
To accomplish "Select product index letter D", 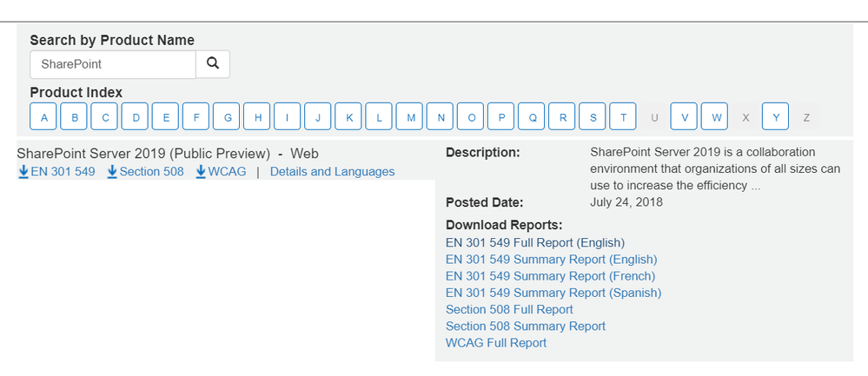I will tap(135, 116).
